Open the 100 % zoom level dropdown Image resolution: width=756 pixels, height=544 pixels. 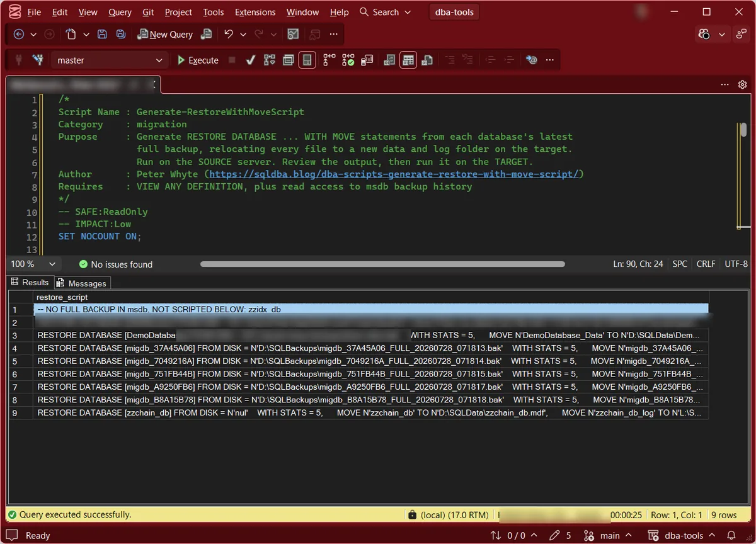[33, 264]
